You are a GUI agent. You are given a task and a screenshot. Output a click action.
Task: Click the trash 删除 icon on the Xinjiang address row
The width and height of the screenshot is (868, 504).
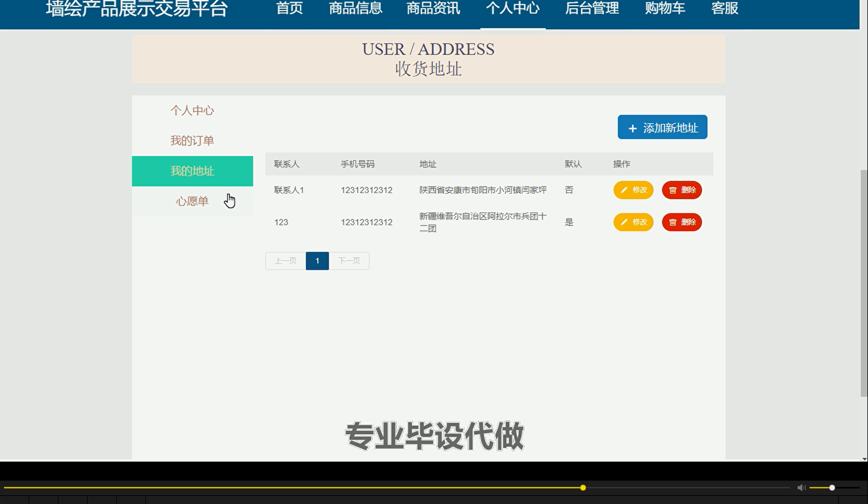[673, 222]
